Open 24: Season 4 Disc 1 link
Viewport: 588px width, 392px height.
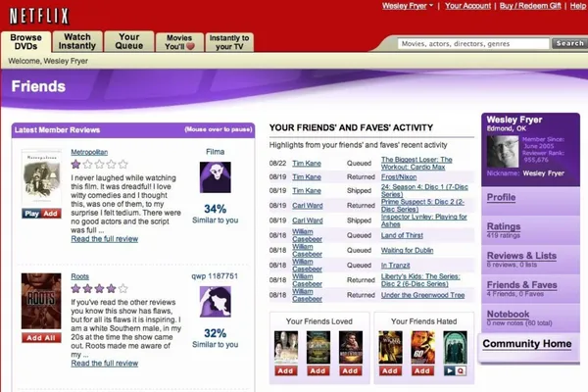click(424, 190)
